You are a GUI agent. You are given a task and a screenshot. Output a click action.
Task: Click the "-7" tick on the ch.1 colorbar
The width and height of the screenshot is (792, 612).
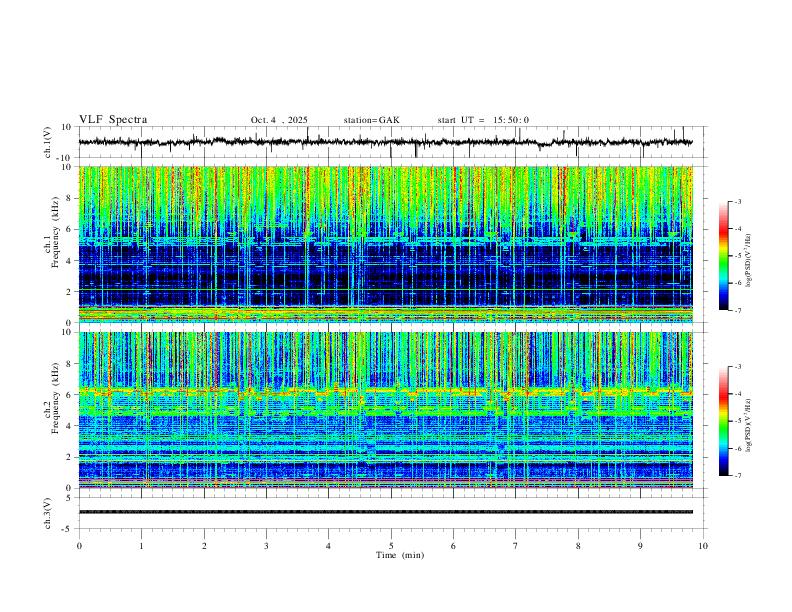tap(737, 310)
